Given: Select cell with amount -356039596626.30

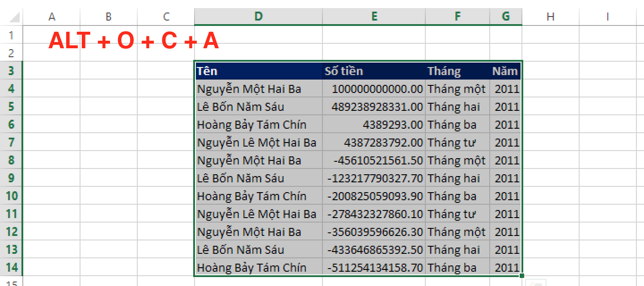Looking at the screenshot, I should tap(374, 231).
